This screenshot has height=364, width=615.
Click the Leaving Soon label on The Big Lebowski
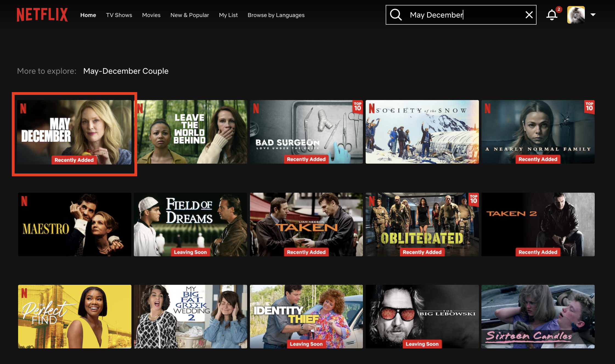tap(422, 344)
